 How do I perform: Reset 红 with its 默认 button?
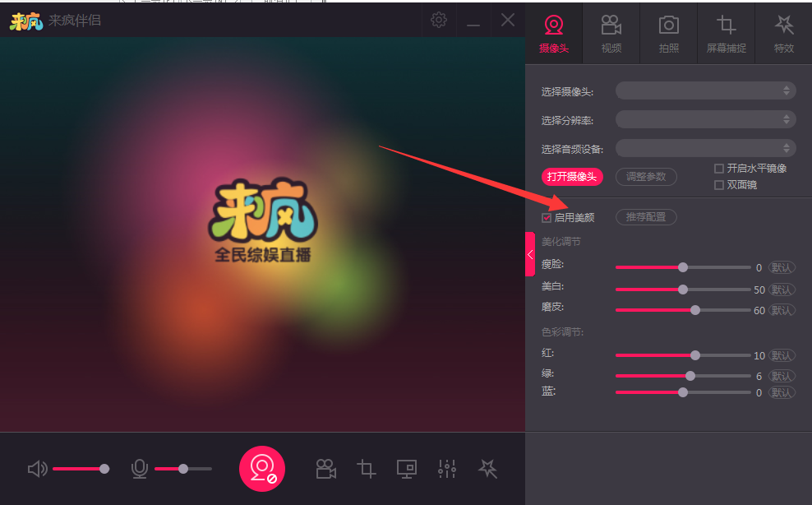(782, 355)
